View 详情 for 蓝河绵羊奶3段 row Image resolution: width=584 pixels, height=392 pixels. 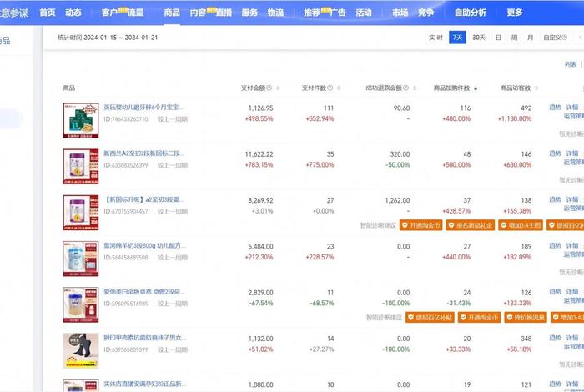[572, 246]
